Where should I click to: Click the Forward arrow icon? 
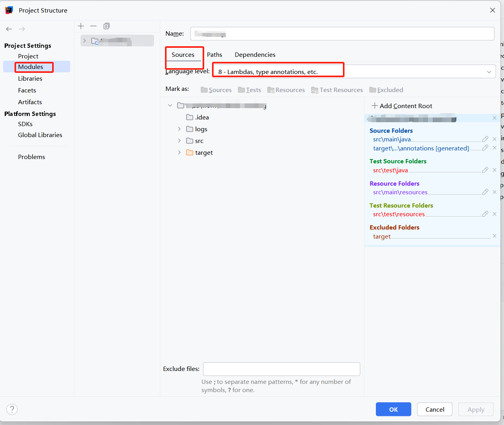(x=22, y=29)
